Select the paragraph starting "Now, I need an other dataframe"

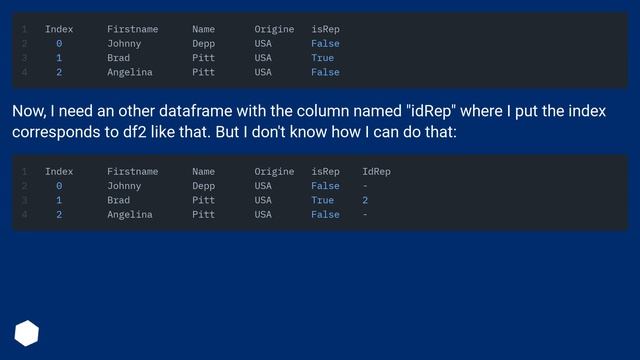pyautogui.click(x=309, y=122)
